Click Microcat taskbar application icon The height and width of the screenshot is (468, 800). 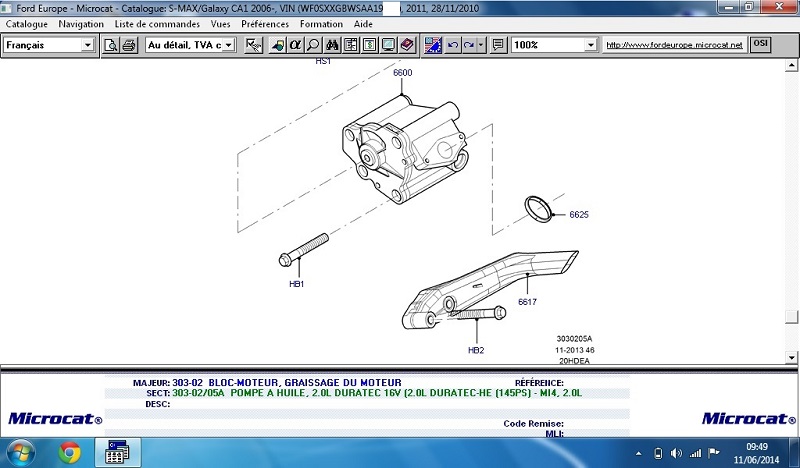pyautogui.click(x=117, y=452)
